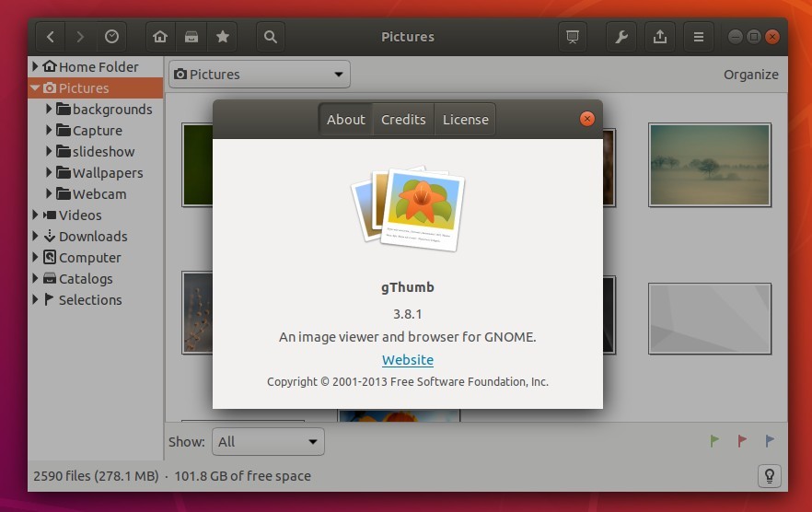This screenshot has height=512, width=812.
Task: Click the Organize button
Action: (x=750, y=75)
